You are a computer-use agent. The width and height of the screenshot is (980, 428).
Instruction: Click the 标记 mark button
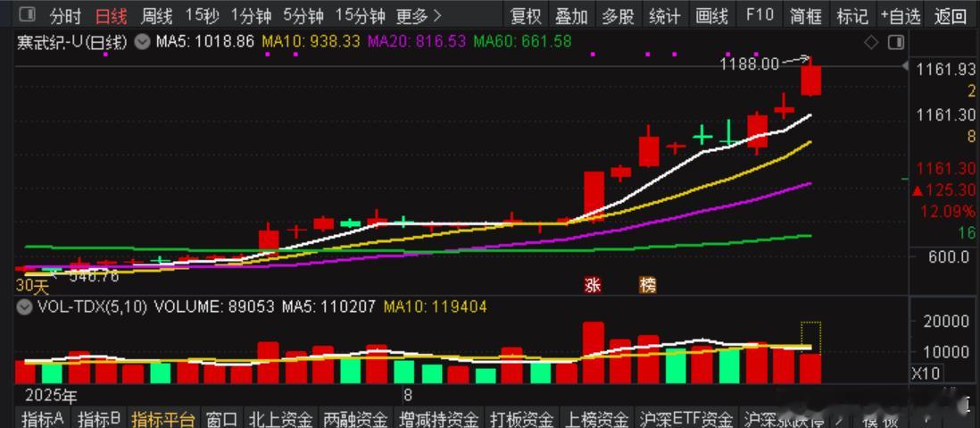click(852, 16)
